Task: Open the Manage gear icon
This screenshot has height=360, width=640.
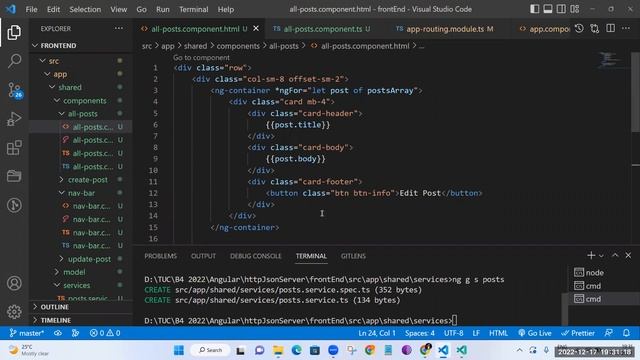Action: [x=14, y=311]
